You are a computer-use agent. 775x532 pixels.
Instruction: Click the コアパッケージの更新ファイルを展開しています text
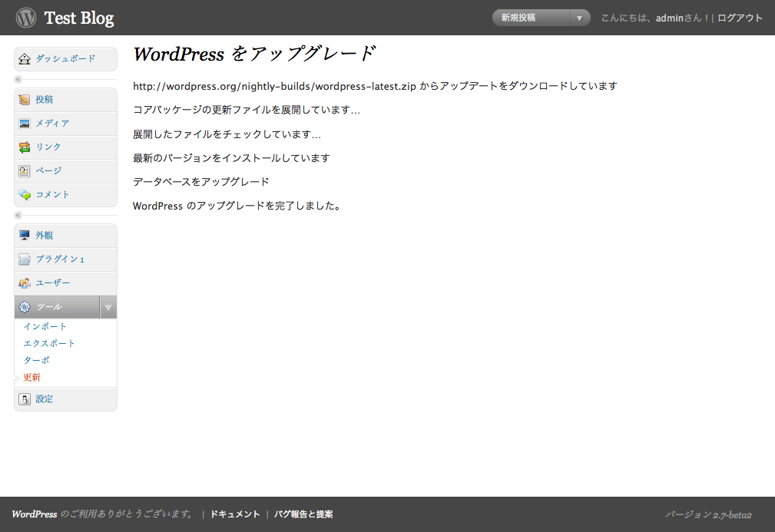click(247, 110)
